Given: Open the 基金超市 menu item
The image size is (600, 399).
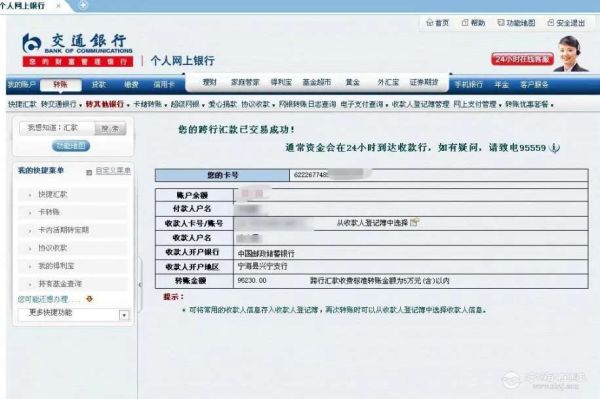Looking at the screenshot, I should click(x=317, y=82).
